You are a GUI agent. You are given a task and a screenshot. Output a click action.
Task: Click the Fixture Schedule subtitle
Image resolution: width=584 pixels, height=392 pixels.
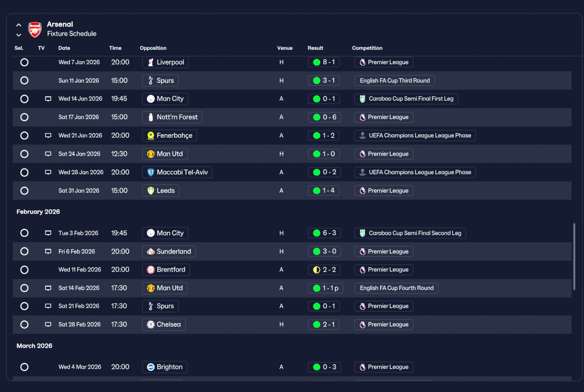tap(72, 34)
